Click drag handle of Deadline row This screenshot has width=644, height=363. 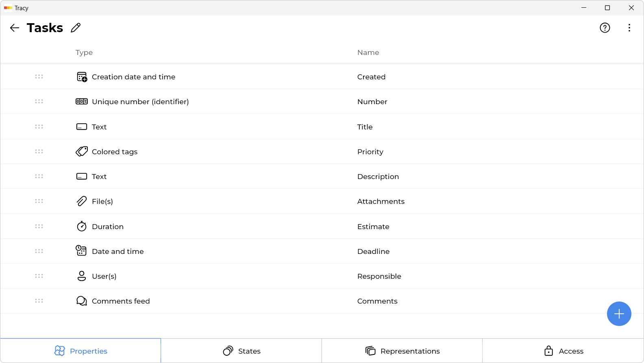pos(39,251)
